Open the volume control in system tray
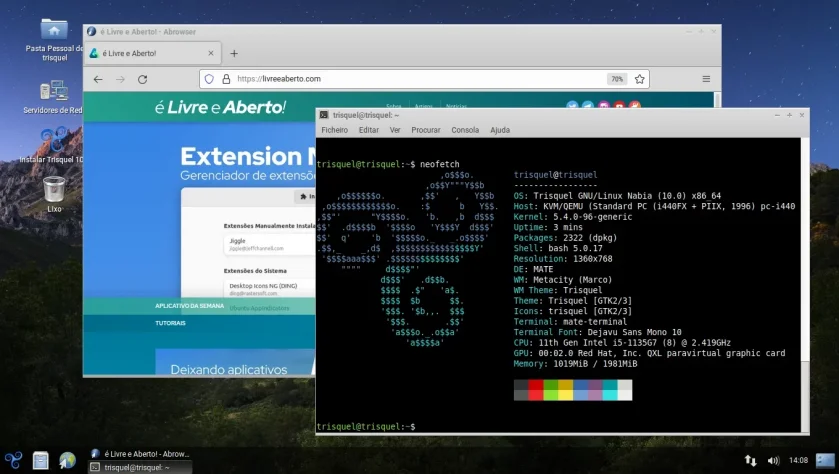The width and height of the screenshot is (840, 474). [x=774, y=461]
